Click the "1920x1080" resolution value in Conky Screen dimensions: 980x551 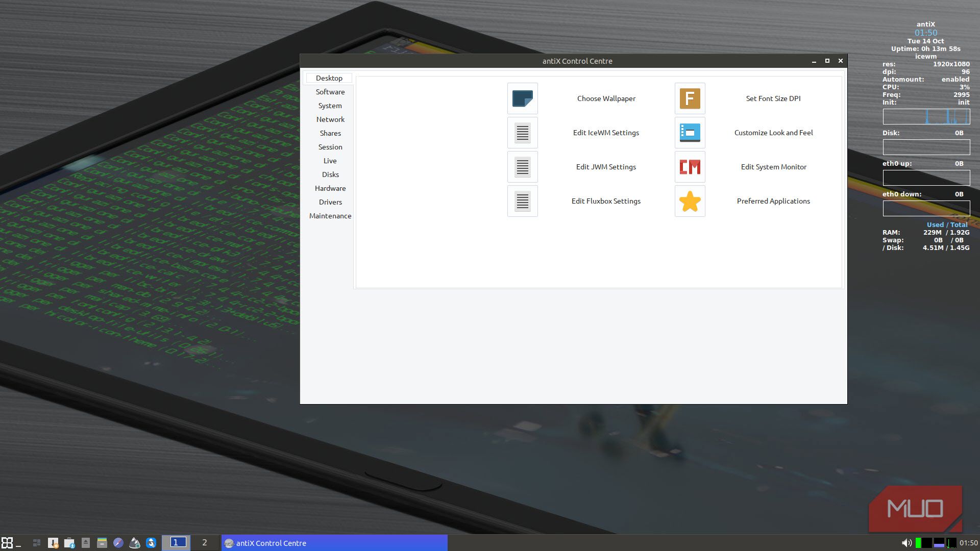click(951, 64)
